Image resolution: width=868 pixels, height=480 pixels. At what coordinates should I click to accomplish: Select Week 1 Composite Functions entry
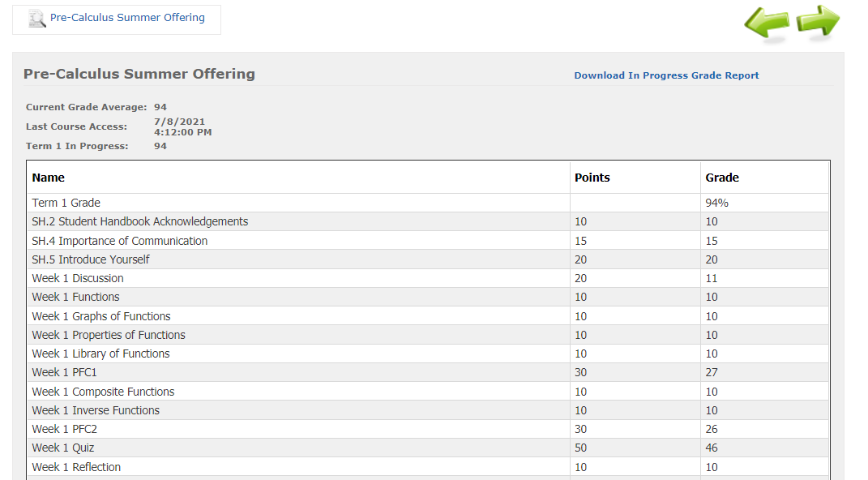pyautogui.click(x=103, y=392)
